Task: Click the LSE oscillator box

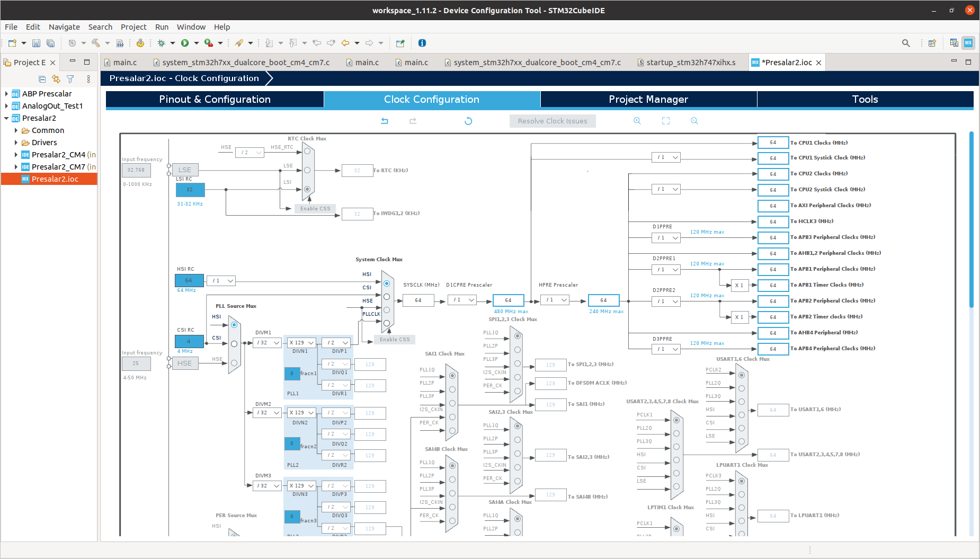Action: tap(185, 170)
